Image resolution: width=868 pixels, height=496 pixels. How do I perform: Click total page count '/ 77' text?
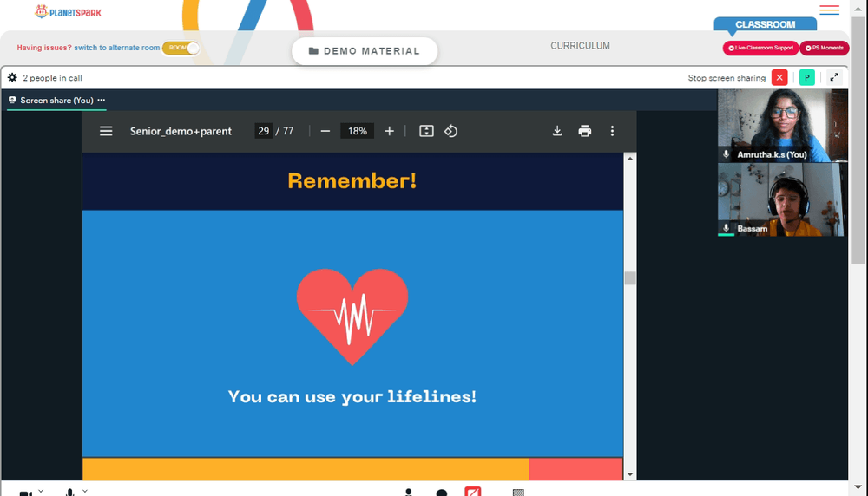[x=285, y=131]
